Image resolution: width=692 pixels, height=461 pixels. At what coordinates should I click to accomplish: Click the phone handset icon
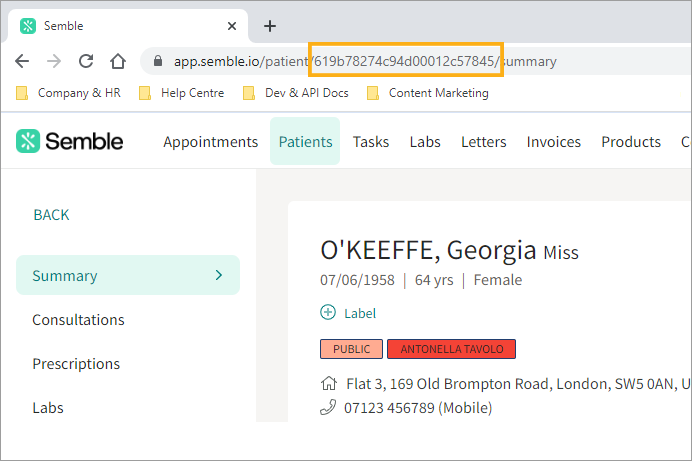tap(328, 407)
